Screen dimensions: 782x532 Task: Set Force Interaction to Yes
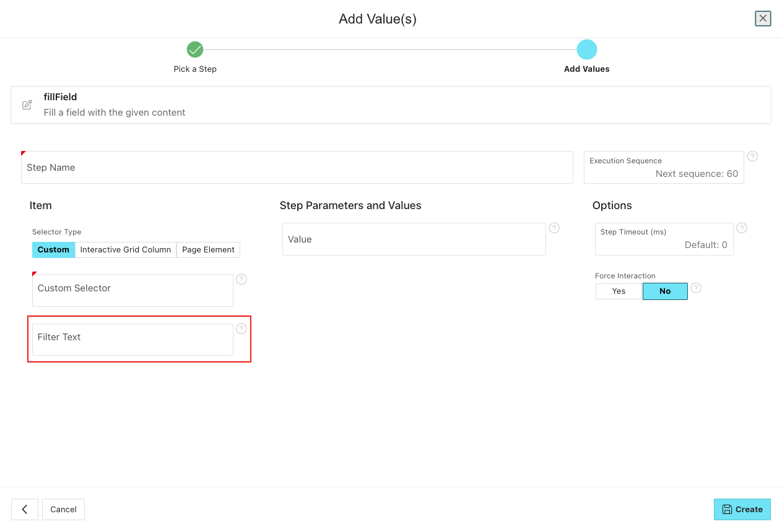[x=619, y=291]
